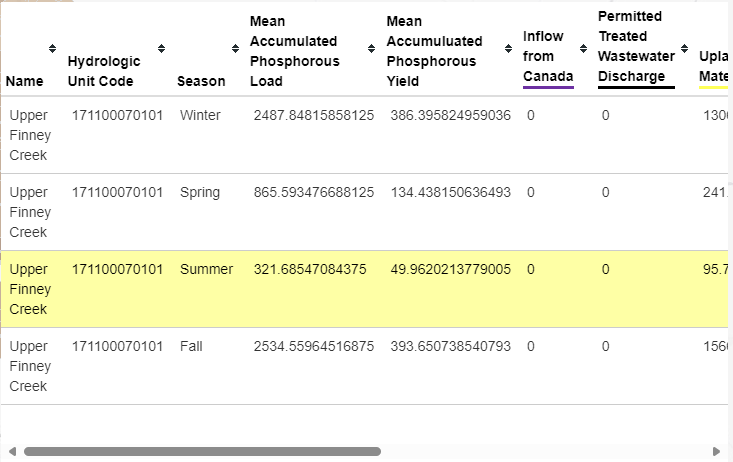Click the Season column header text

pyautogui.click(x=201, y=81)
